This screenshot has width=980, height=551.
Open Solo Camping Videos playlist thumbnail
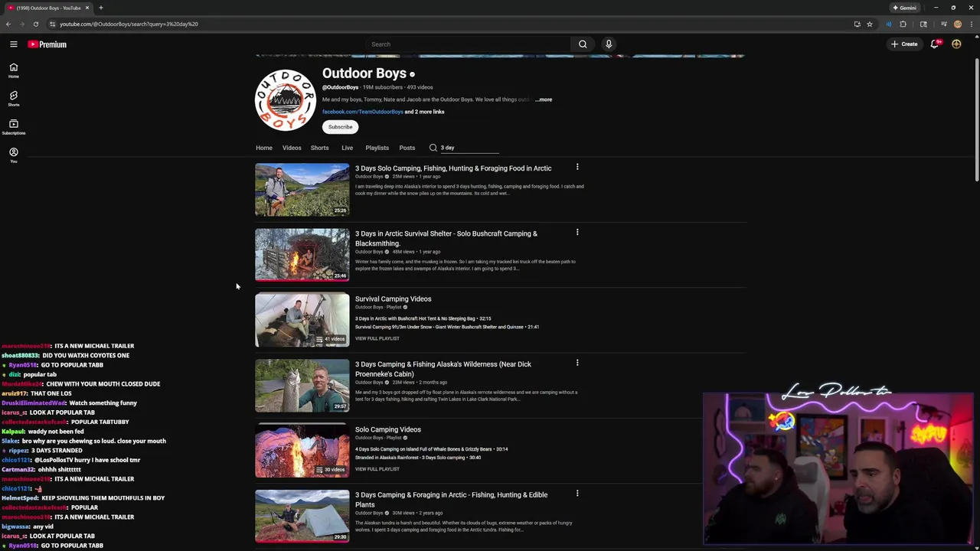302,451
